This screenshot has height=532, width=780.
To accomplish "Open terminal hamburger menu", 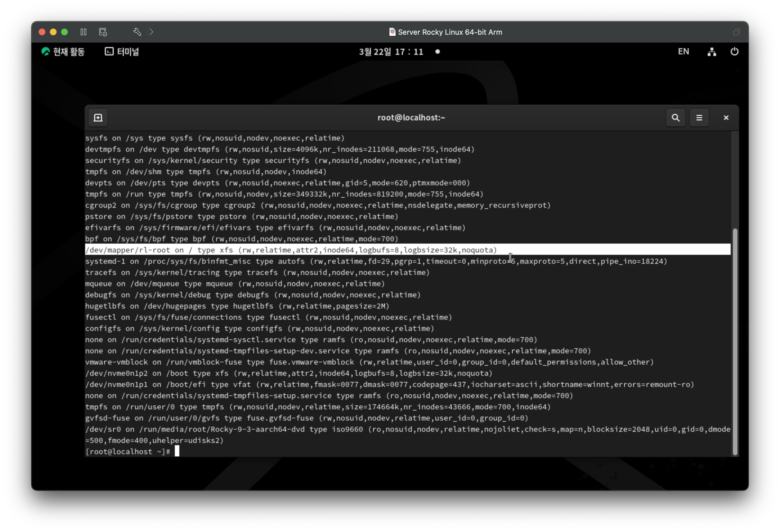I will 699,118.
